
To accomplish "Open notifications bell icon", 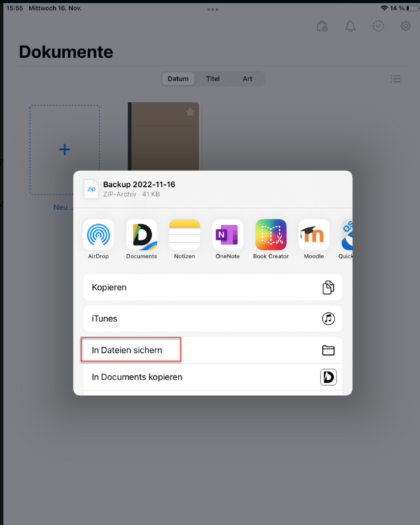I will pyautogui.click(x=350, y=26).
